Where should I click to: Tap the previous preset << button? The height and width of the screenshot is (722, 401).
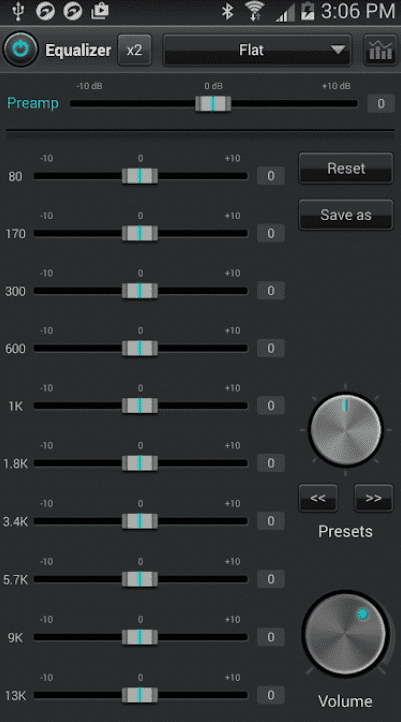pyautogui.click(x=318, y=498)
